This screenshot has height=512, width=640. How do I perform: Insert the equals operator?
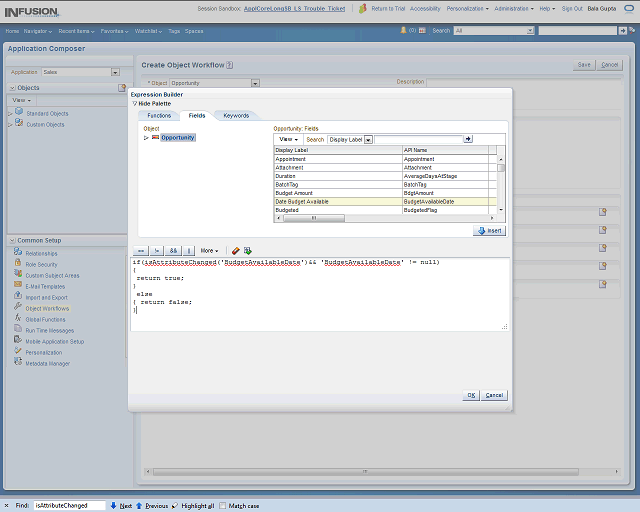(140, 250)
